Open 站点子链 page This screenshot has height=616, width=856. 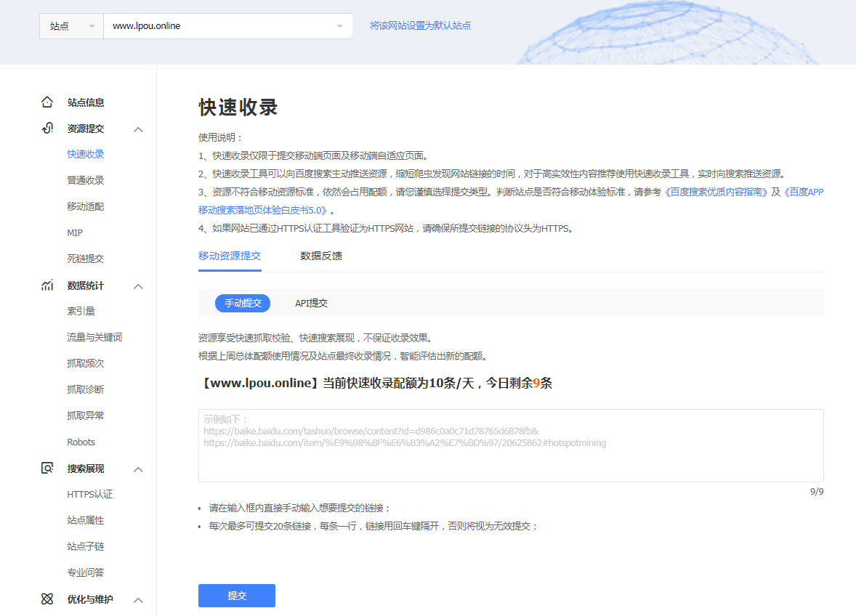(x=86, y=547)
